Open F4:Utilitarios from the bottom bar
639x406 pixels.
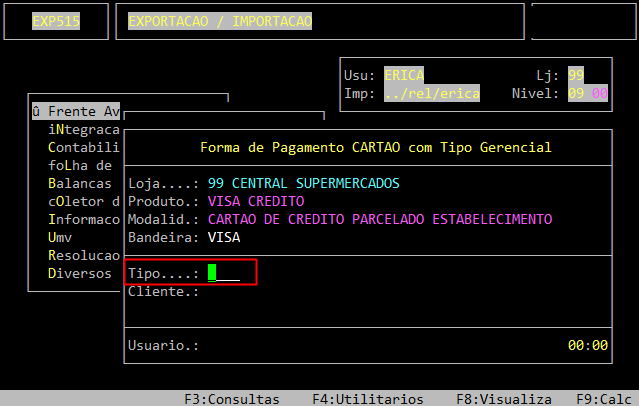[x=367, y=398]
